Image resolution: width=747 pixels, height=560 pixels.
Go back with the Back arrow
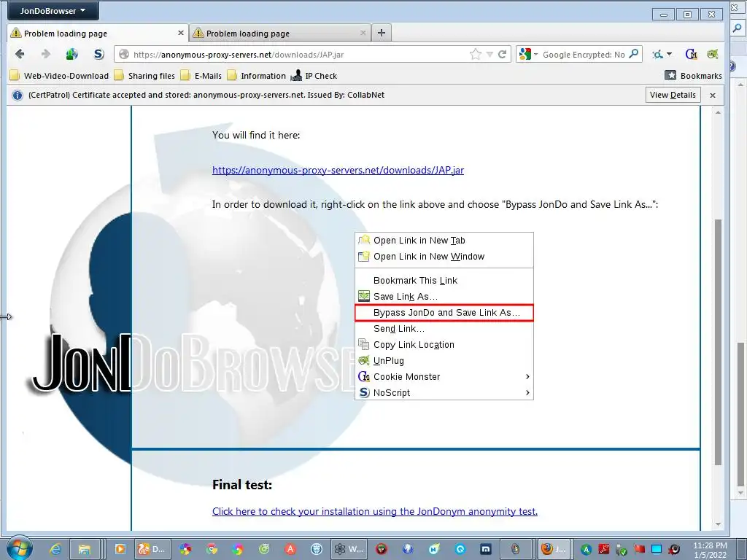coord(20,54)
